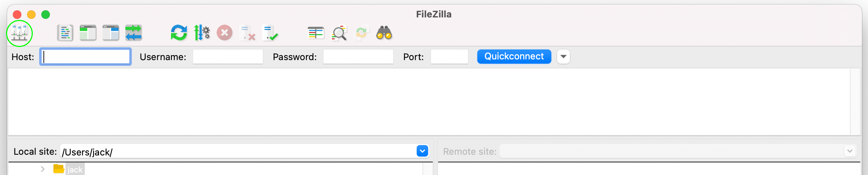
Task: Open the Local site path dropdown
Action: click(422, 151)
